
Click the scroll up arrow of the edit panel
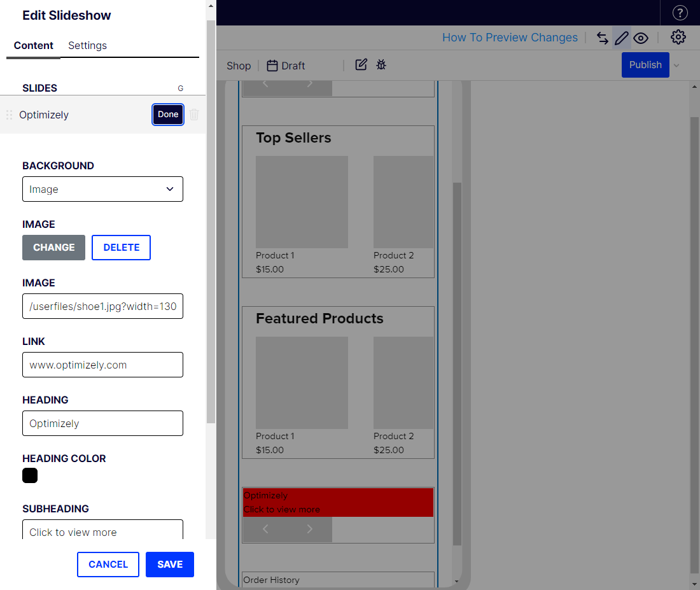point(211,6)
